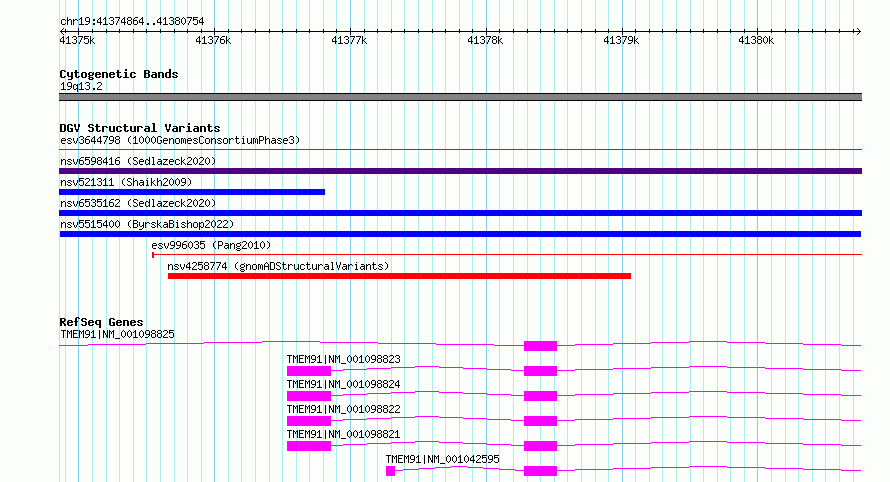Click the 41379k ruler tick label
This screenshot has height=482, width=890.
[621, 40]
